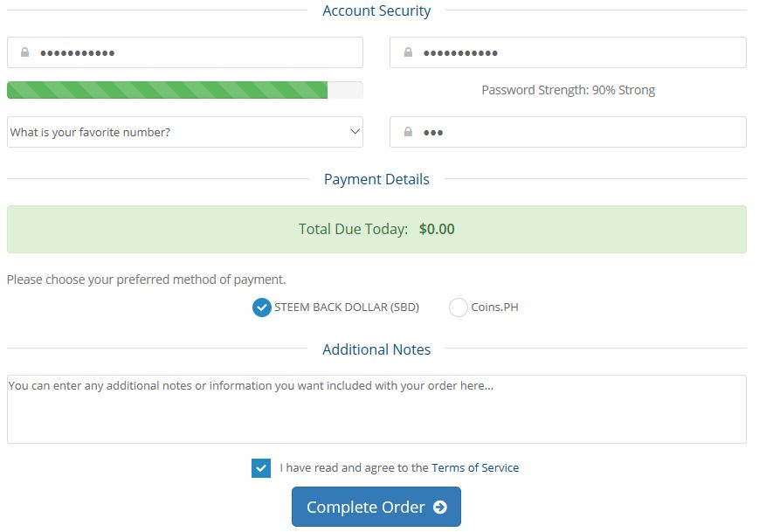Image resolution: width=759 pixels, height=532 pixels.
Task: Select Coins.PH payment method
Action: click(458, 307)
